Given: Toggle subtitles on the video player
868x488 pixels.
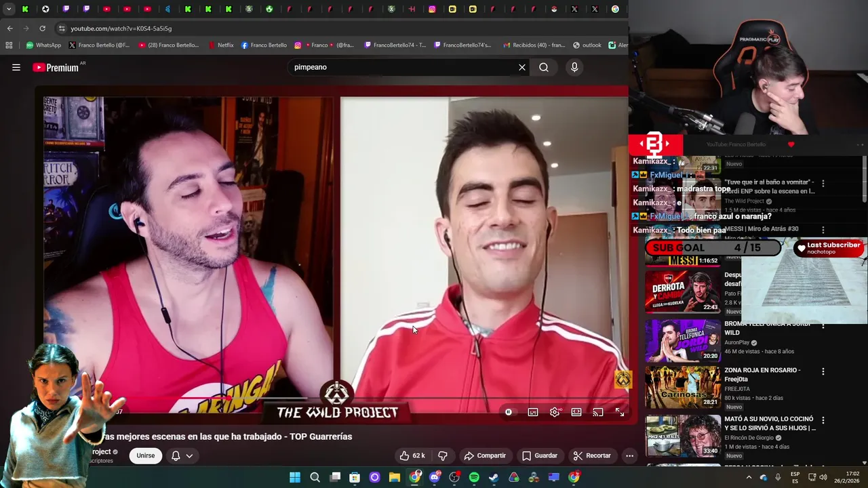Looking at the screenshot, I should (x=533, y=412).
